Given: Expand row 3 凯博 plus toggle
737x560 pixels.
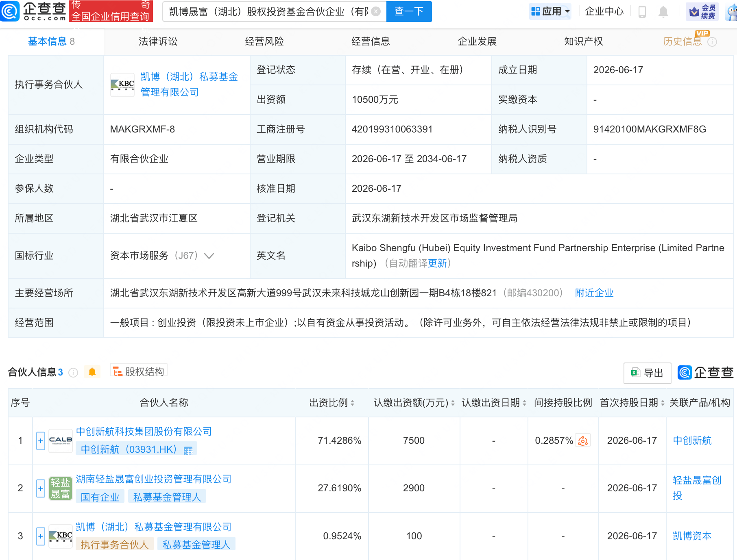Looking at the screenshot, I should point(41,536).
